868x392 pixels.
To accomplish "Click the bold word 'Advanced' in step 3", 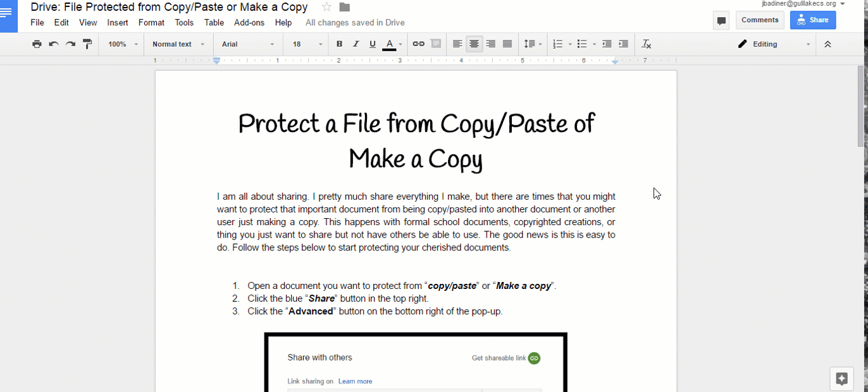I will (311, 311).
